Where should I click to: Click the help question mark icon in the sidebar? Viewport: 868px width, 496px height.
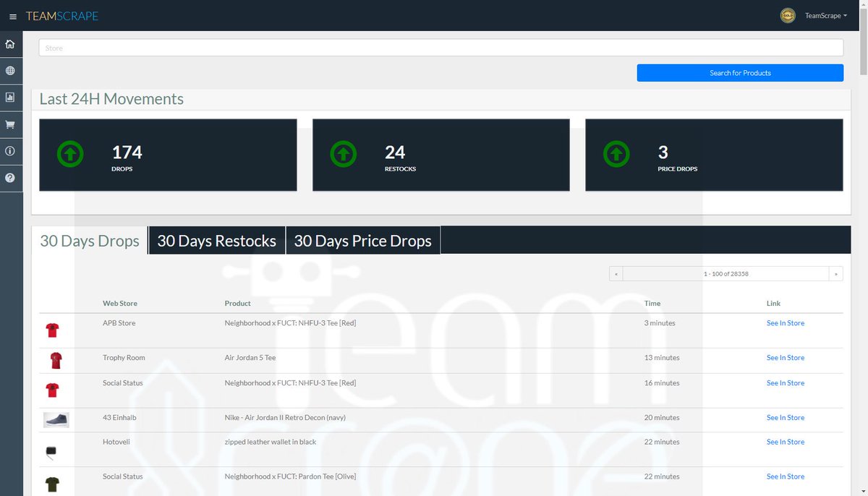10,178
